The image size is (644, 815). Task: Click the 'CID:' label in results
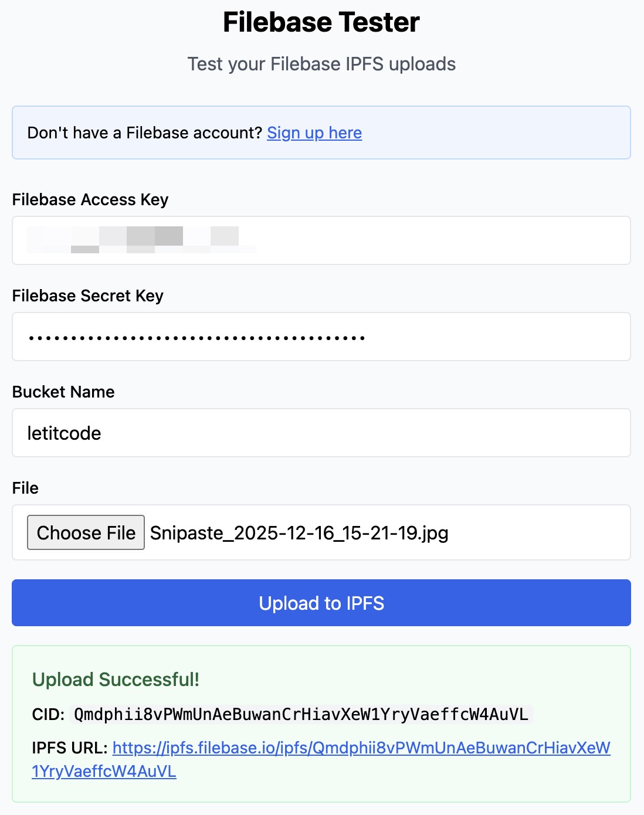tap(48, 715)
